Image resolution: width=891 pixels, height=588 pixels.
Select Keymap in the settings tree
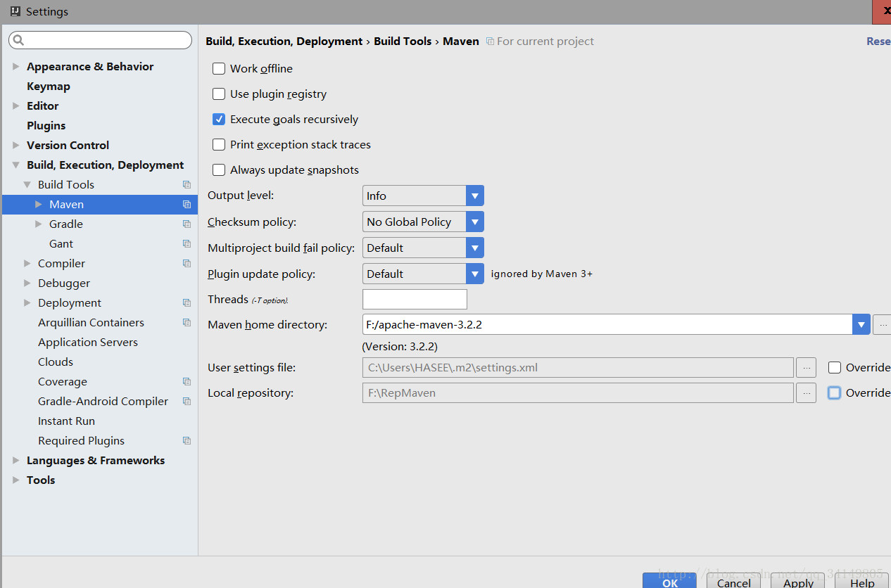click(49, 86)
